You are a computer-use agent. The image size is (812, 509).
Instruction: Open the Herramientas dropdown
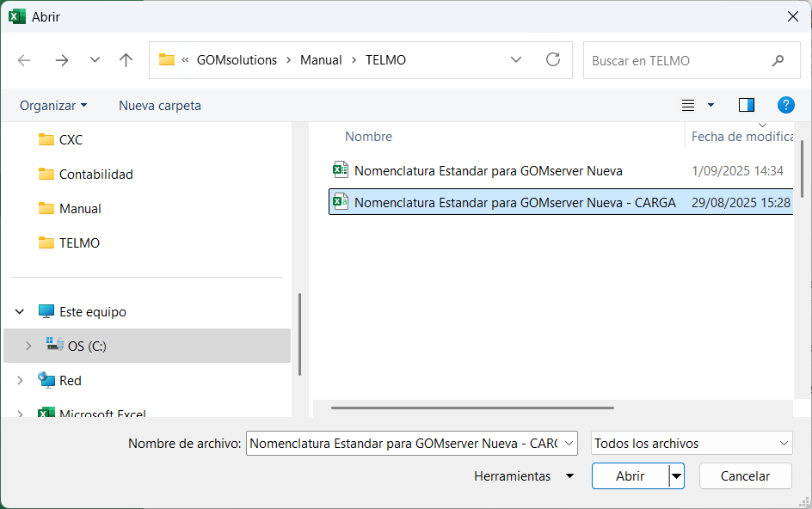(523, 475)
